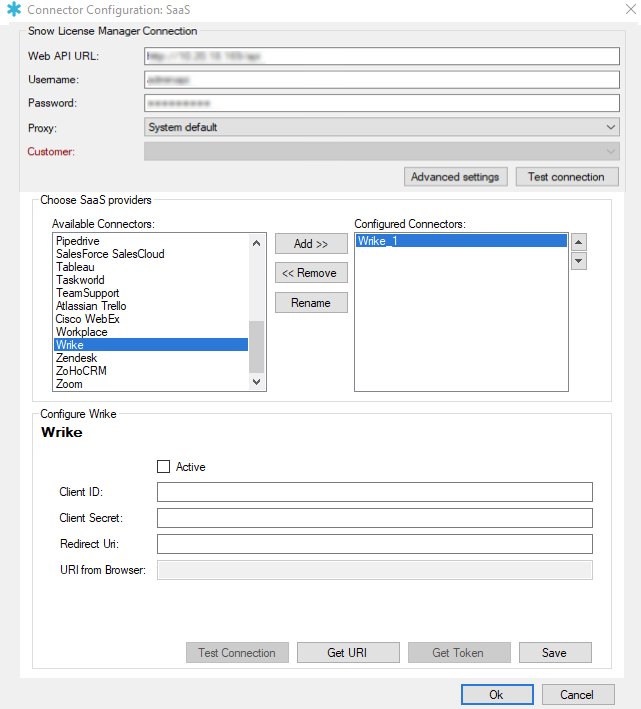Open the Proxy dropdown
641x709 pixels.
(381, 127)
